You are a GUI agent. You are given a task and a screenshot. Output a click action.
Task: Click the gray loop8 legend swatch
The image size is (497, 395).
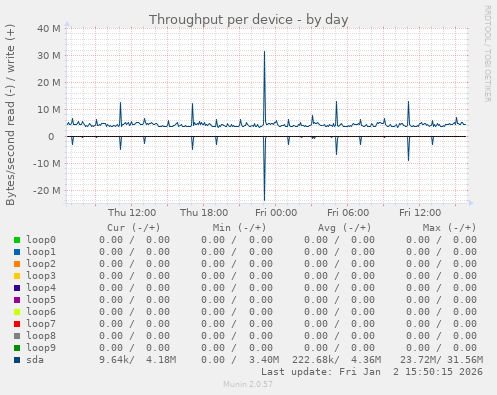[x=17, y=336]
